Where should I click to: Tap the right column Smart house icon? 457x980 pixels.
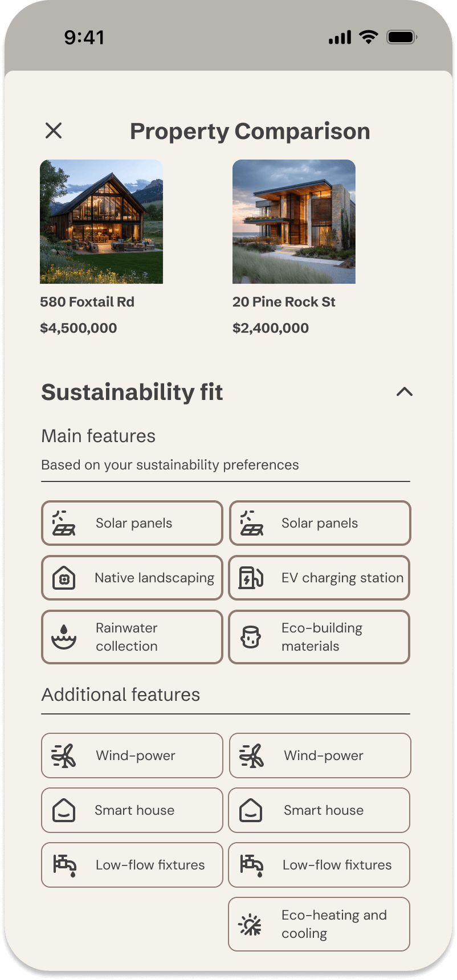251,810
